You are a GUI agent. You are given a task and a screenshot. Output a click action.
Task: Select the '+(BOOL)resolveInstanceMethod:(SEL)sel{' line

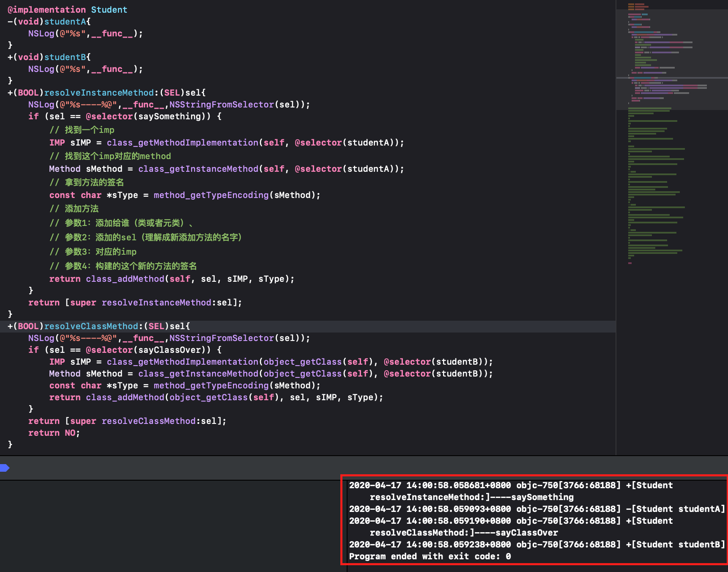point(107,93)
